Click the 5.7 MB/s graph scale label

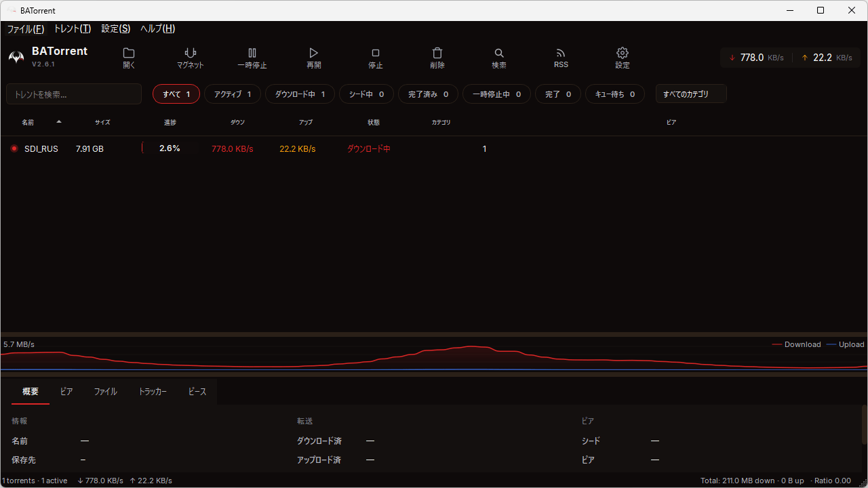19,344
